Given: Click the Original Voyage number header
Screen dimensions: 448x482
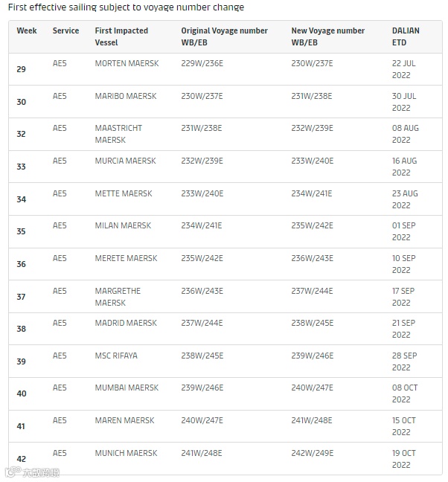Looking at the screenshot, I should [224, 36].
